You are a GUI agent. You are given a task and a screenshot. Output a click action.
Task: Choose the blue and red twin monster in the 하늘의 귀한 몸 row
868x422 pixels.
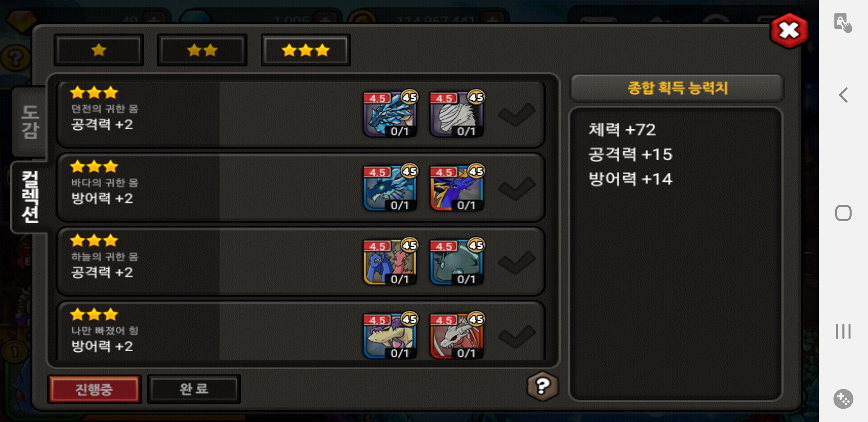(390, 262)
